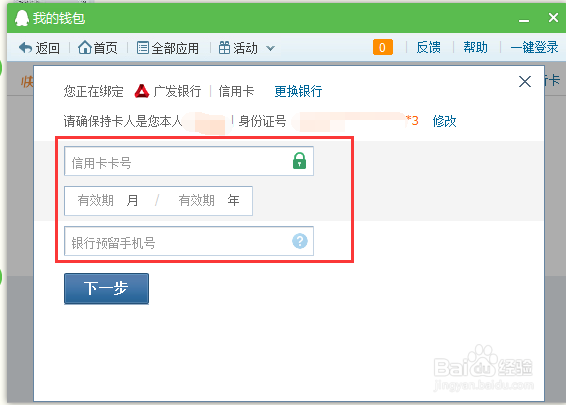This screenshot has width=566, height=405.
Task: Click the 有效期 月 month field
Action: (x=108, y=201)
